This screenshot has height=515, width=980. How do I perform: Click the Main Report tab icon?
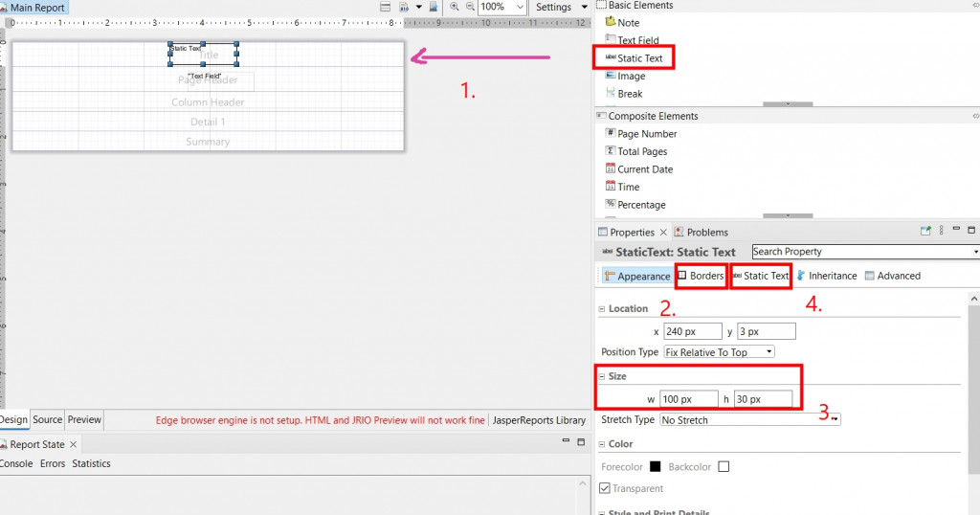click(x=3, y=8)
